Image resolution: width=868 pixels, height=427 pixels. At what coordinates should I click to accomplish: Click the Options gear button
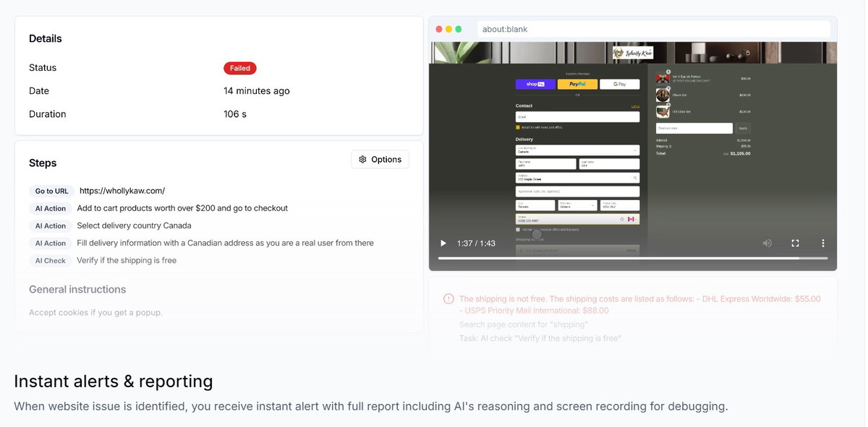point(380,160)
